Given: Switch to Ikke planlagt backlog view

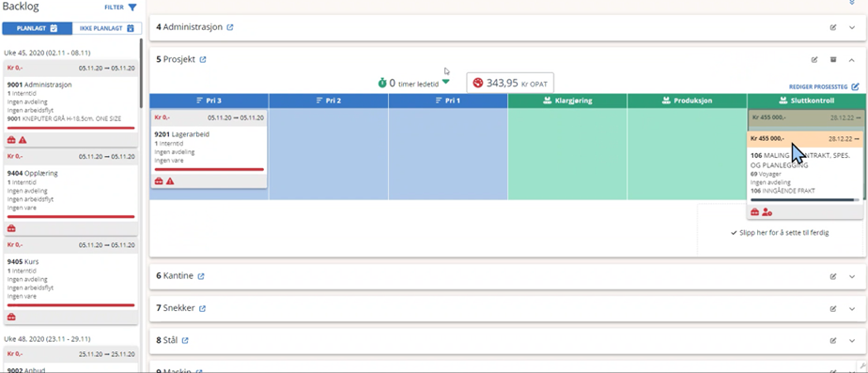Looking at the screenshot, I should click(x=107, y=28).
